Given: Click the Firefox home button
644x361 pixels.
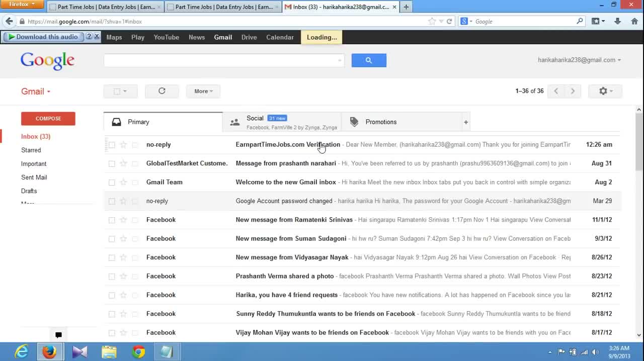Looking at the screenshot, I should coord(634,21).
